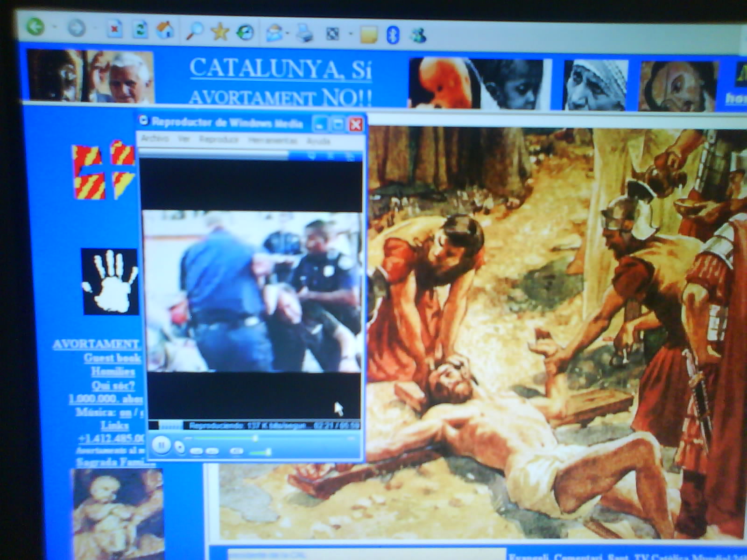Open Favorites with the yellow star icon
This screenshot has width=747, height=560.
point(219,31)
